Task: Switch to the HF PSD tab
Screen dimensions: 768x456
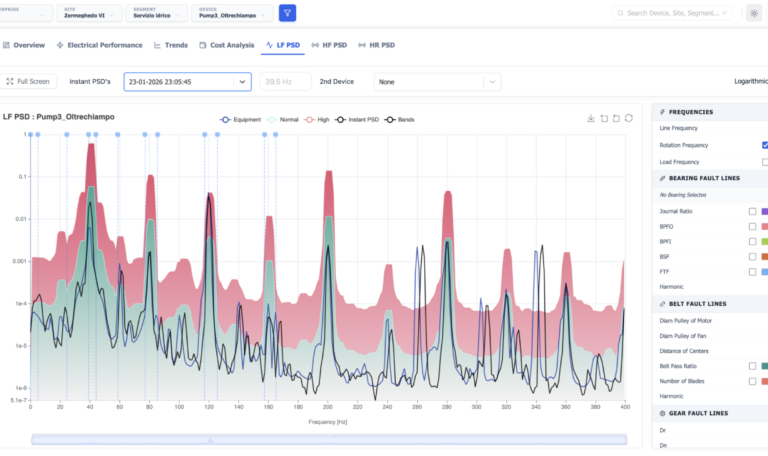Action: coord(329,45)
